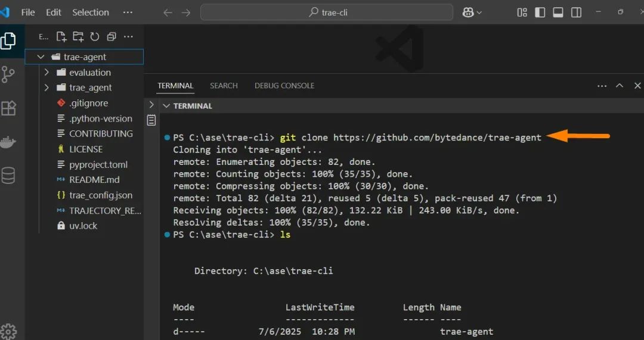Click the New File icon in Explorer
644x340 pixels.
(61, 37)
